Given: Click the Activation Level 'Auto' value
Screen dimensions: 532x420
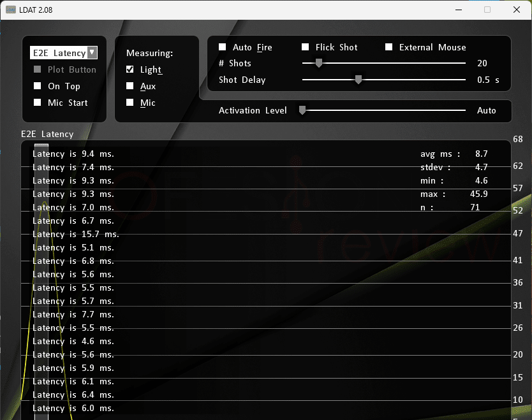Looking at the screenshot, I should tap(487, 110).
